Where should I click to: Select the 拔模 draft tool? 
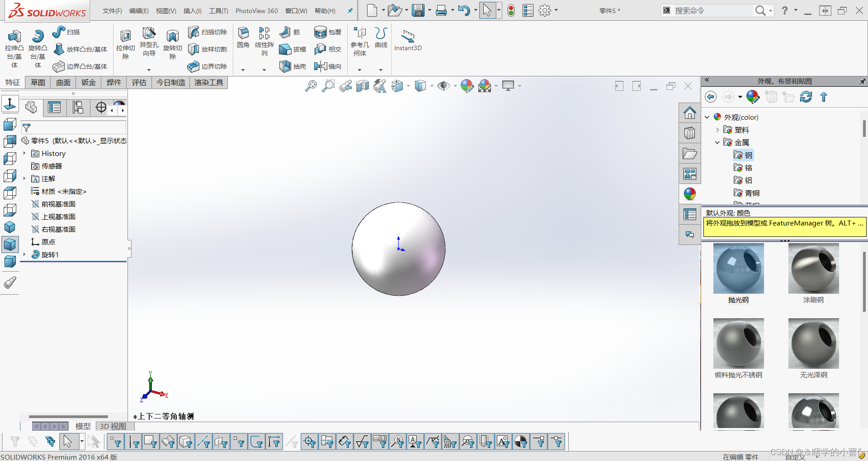pyautogui.click(x=293, y=49)
